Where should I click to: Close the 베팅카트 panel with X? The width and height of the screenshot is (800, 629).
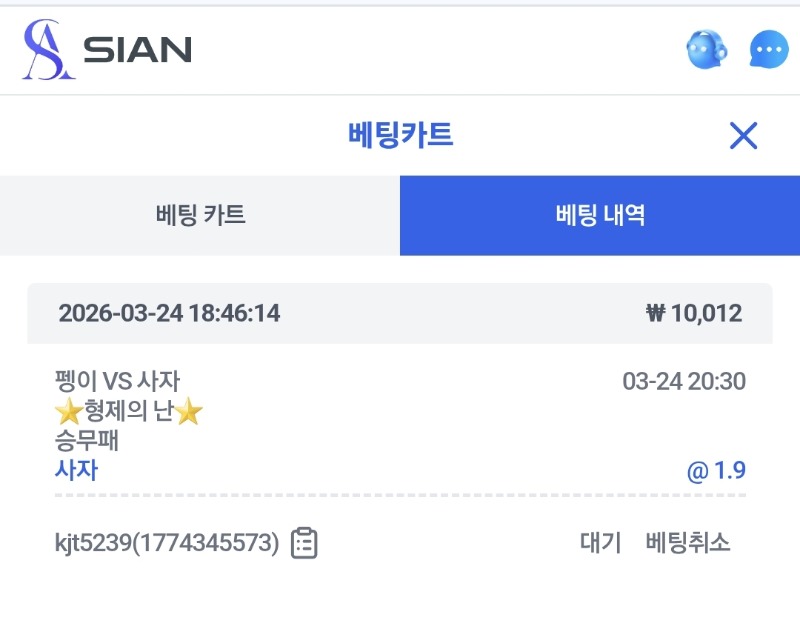point(743,135)
